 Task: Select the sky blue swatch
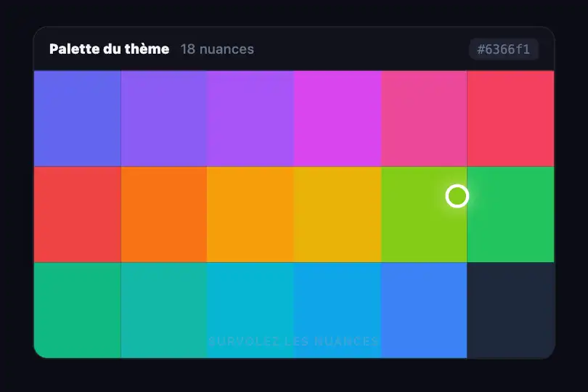pos(338,310)
